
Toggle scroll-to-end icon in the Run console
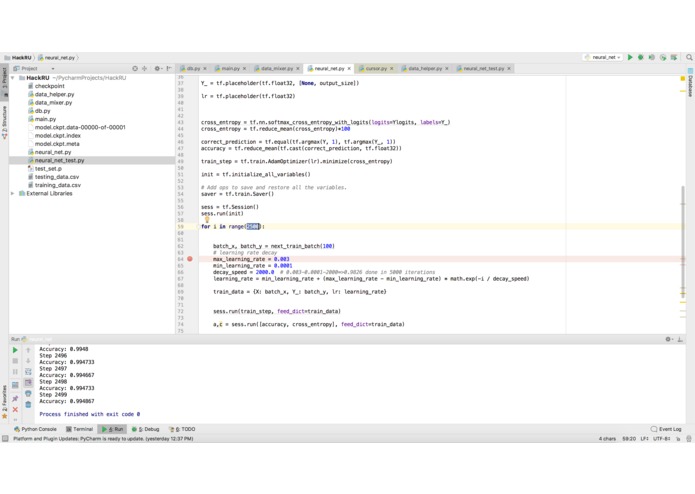(28, 382)
